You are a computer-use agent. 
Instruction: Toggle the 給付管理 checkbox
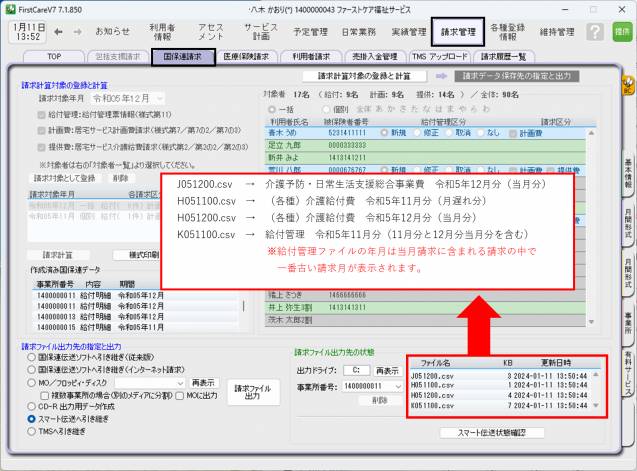click(x=40, y=116)
